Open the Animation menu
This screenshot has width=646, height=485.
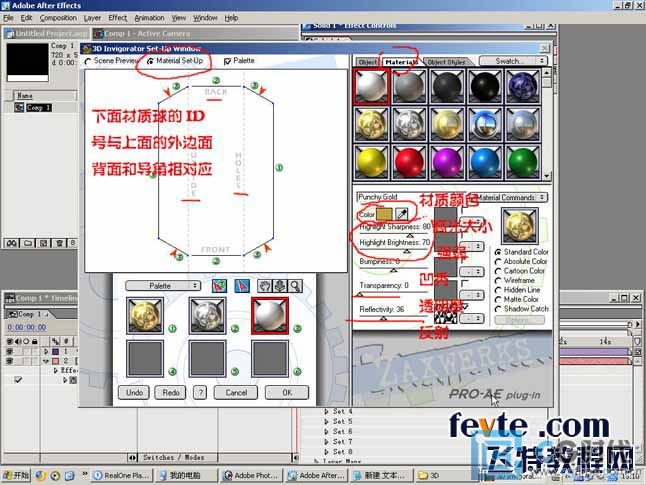pyautogui.click(x=149, y=18)
